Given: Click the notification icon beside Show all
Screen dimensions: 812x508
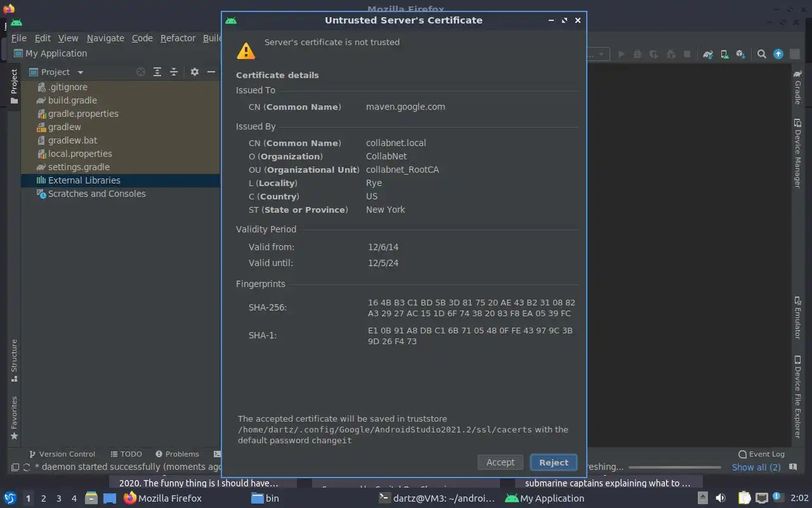Looking at the screenshot, I should (793, 467).
